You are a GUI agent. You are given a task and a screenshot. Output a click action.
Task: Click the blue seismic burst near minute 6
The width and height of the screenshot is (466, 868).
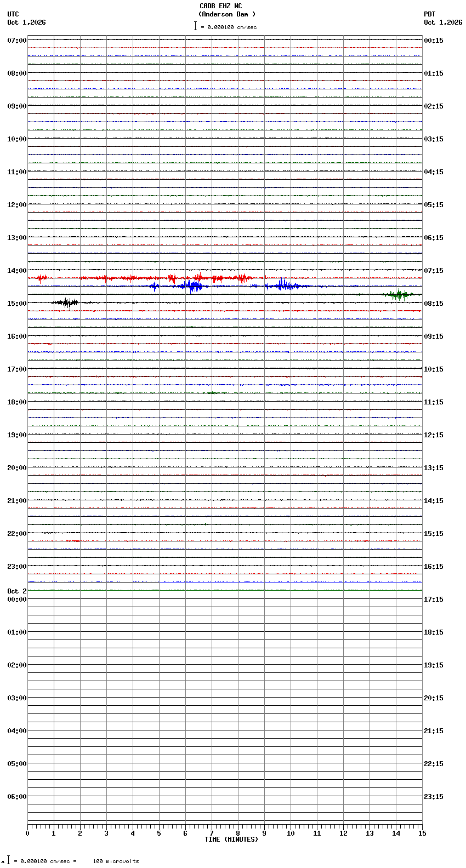point(191,286)
